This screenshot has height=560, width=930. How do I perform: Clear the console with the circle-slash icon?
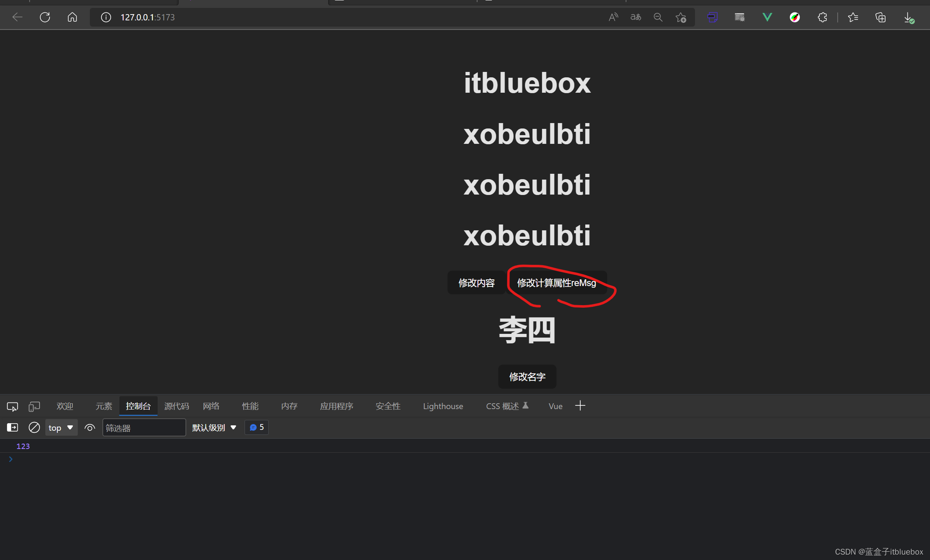(x=34, y=427)
